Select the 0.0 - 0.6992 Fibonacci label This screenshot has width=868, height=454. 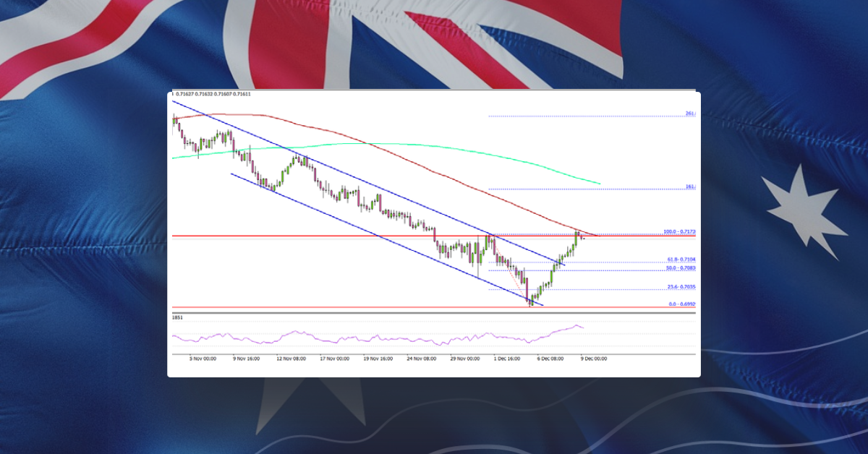pyautogui.click(x=681, y=304)
